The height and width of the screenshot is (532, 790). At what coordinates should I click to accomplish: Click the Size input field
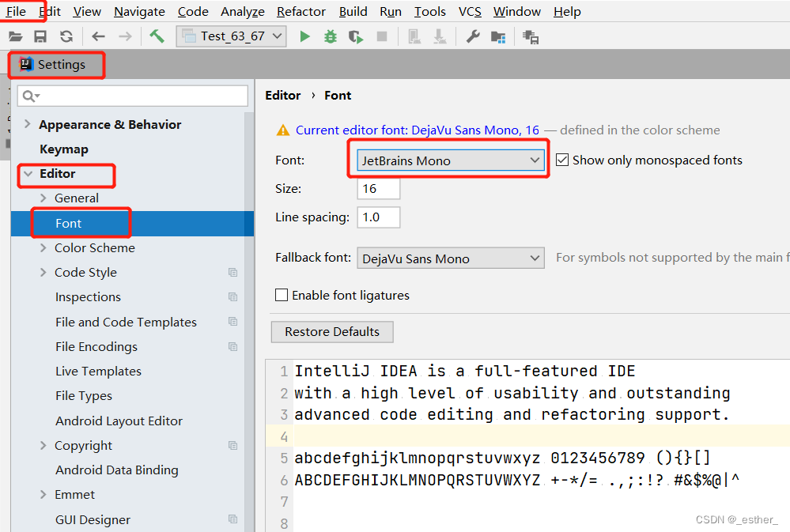click(378, 188)
